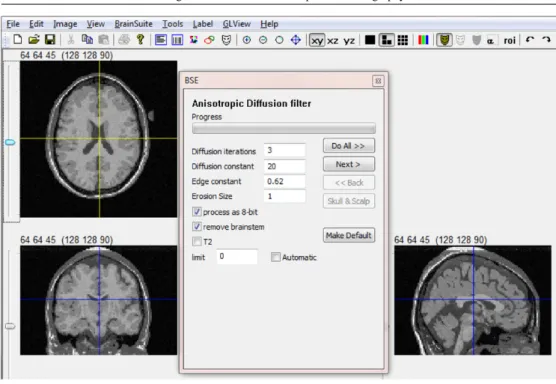Open the BrainSuite menu
Screen dimensions: 556x384
(x=134, y=24)
